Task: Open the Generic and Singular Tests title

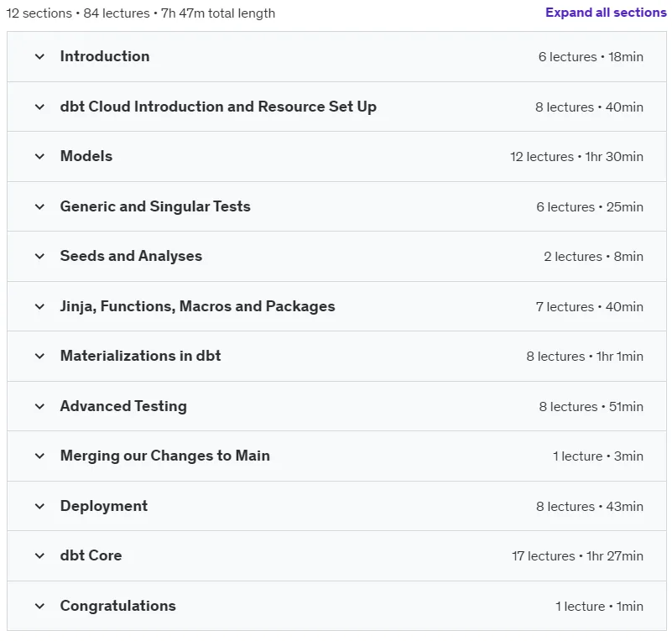Action: [155, 206]
